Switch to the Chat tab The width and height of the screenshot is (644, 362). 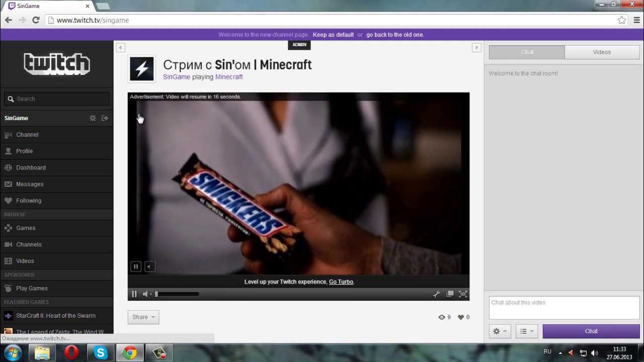[x=527, y=52]
